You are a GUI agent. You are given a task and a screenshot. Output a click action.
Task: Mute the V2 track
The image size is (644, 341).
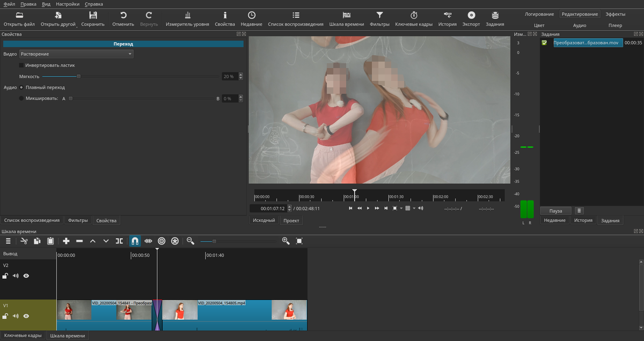pos(16,276)
